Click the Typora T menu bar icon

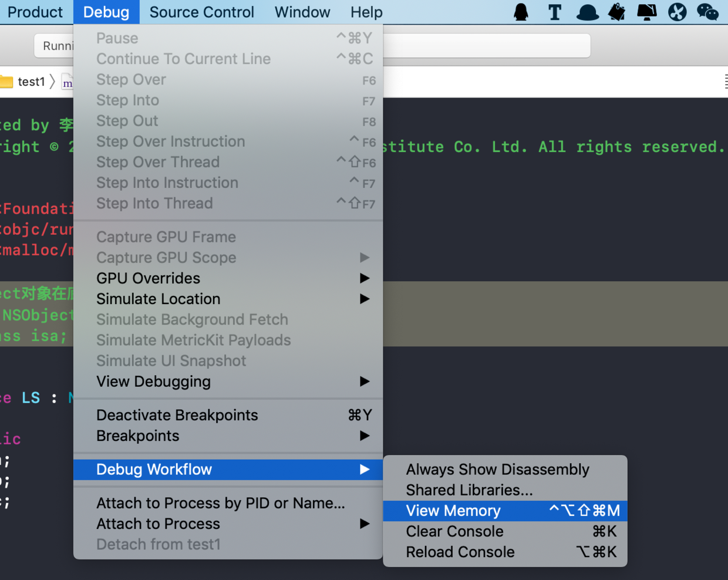(x=554, y=12)
